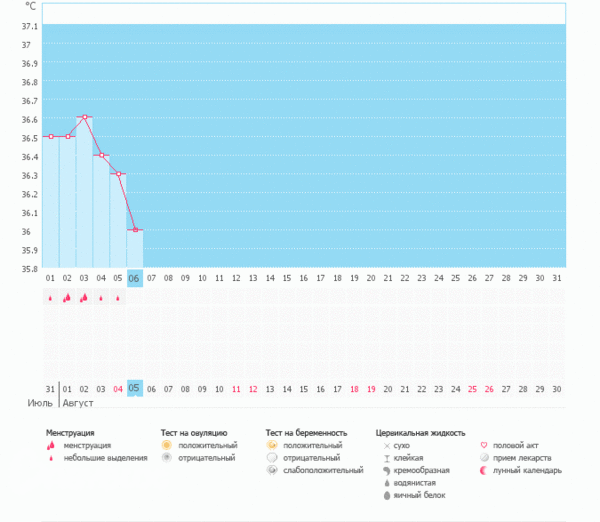
Task: Click the creamy cervical fluid icon
Action: [x=386, y=470]
